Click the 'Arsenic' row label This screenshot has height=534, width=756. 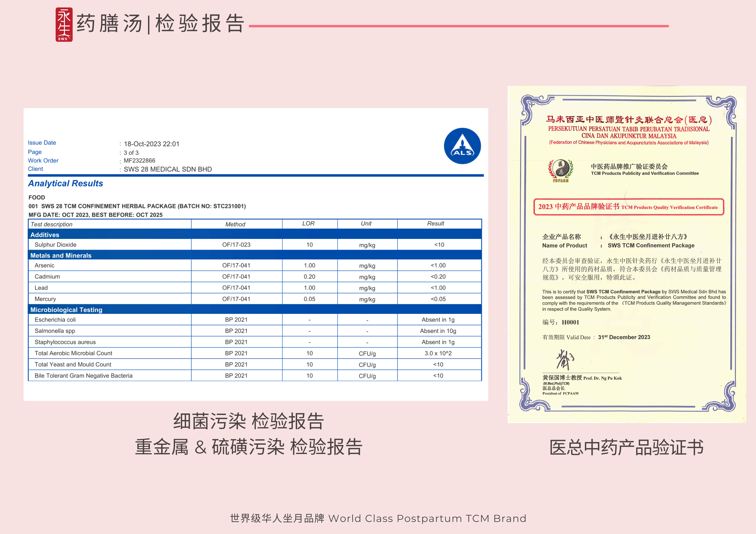44,265
